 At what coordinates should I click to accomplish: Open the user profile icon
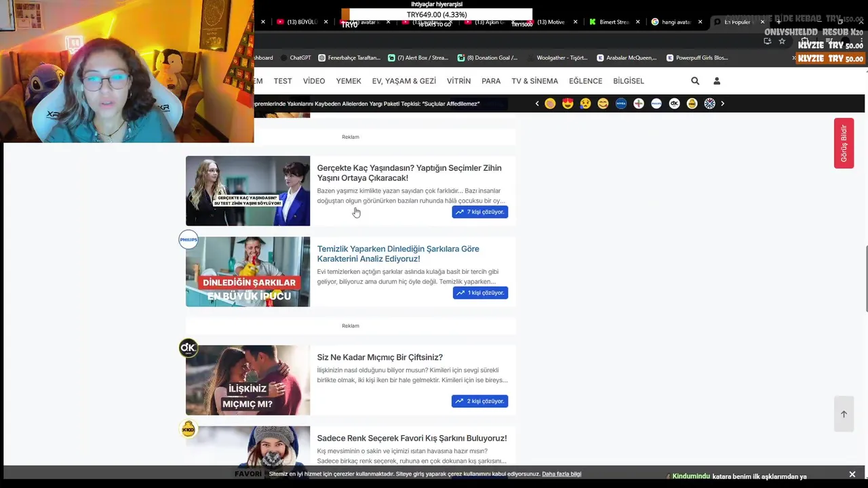pos(717,81)
